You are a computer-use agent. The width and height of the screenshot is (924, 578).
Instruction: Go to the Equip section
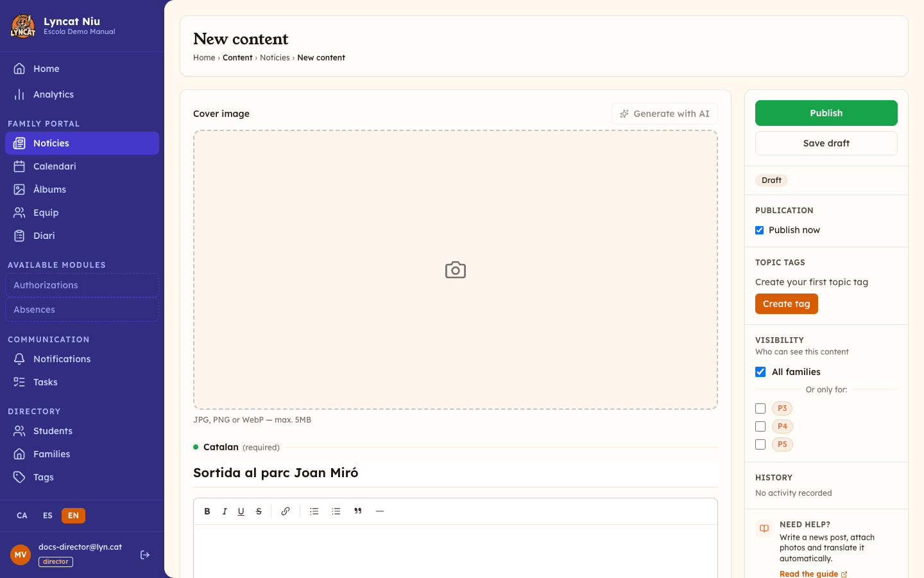(x=82, y=213)
